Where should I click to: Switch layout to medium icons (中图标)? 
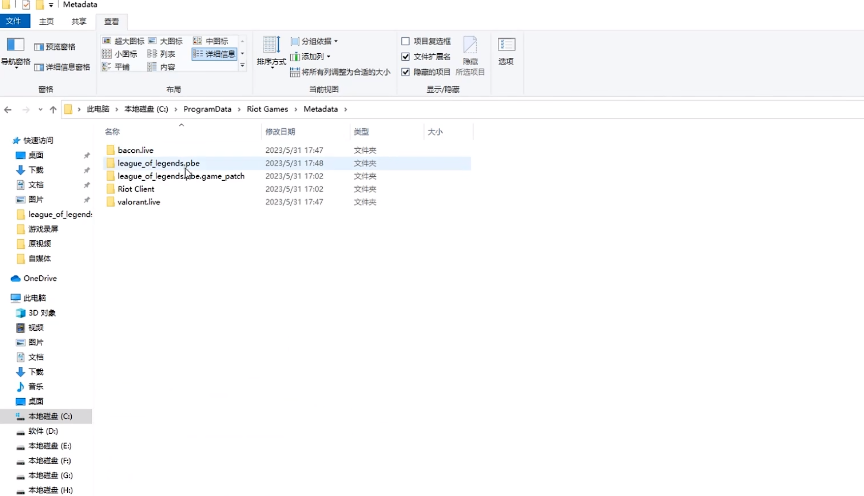coord(210,41)
